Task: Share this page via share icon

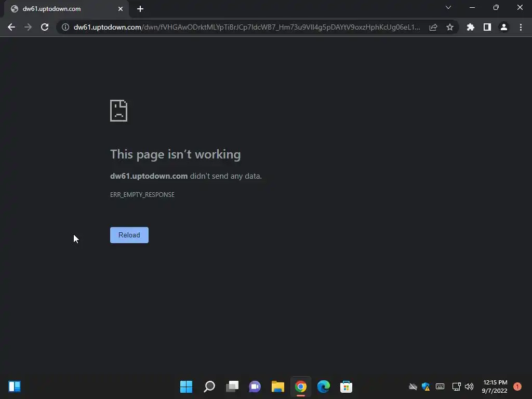Action: tap(433, 27)
